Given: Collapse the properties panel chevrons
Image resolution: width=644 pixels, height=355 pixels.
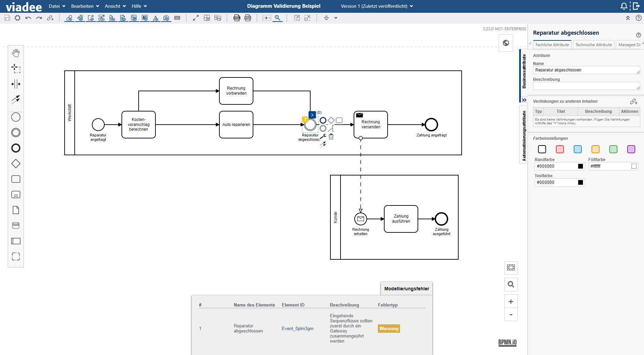Looking at the screenshot, I should pos(524,100).
